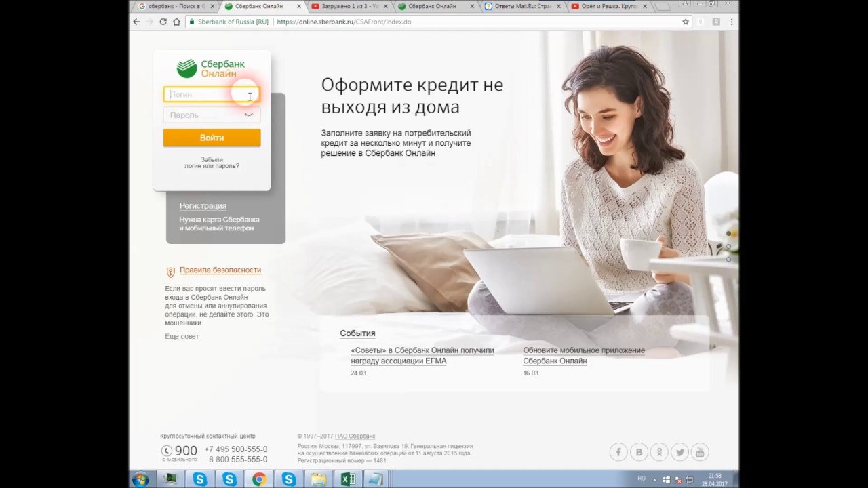This screenshot has width=868, height=488.
Task: Open Sberbank YouTube channel icon
Action: point(700,452)
